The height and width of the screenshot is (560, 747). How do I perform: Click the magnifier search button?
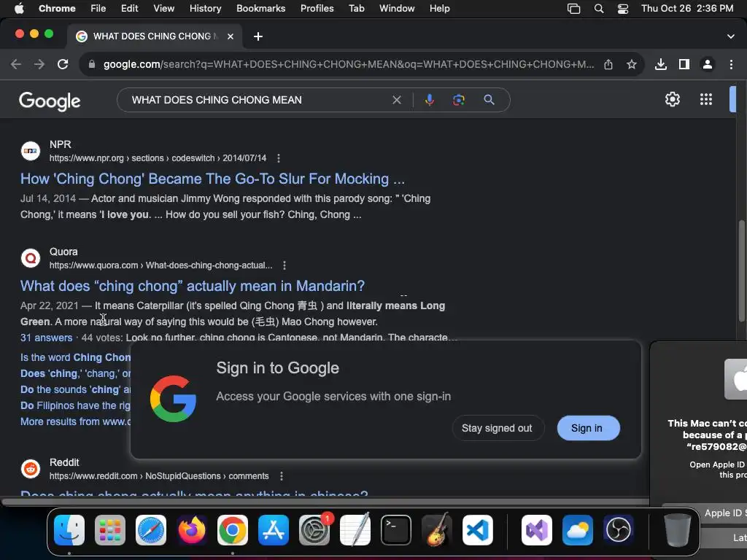tap(489, 100)
